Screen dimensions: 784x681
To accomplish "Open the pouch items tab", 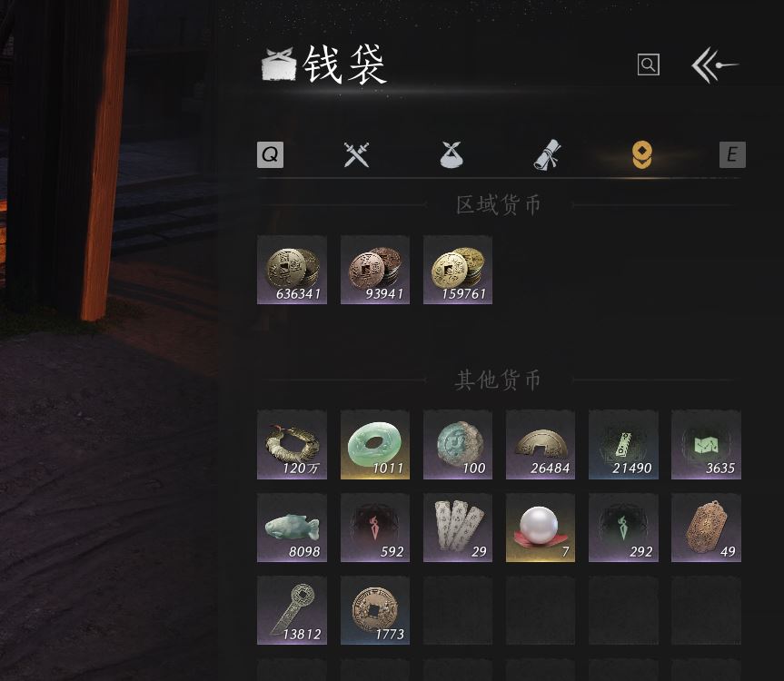I will [x=451, y=154].
